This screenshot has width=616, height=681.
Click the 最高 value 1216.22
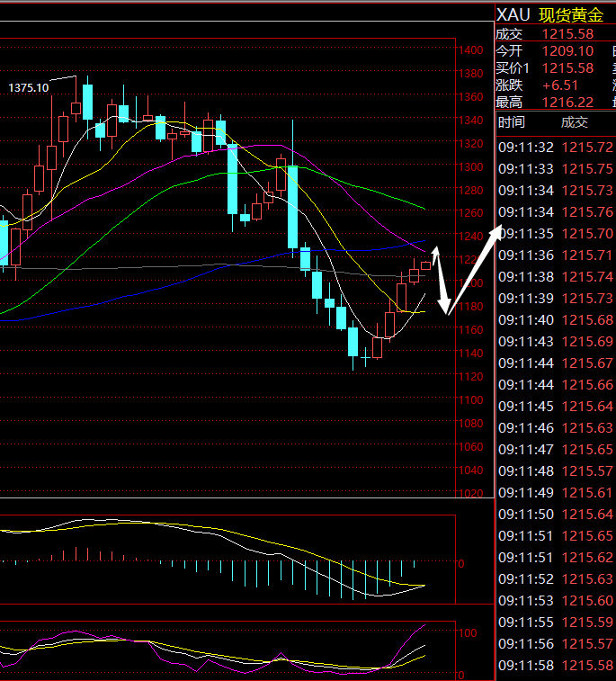[567, 102]
